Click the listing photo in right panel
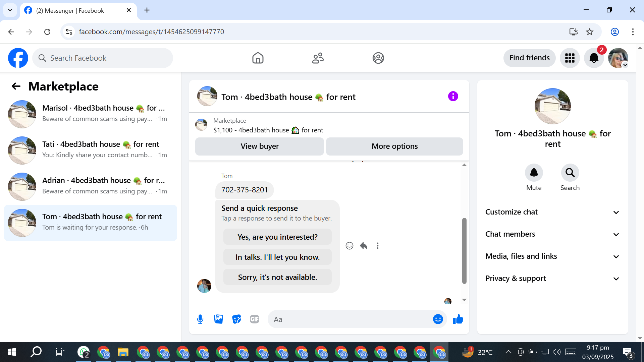This screenshot has height=362, width=644. pos(552,106)
